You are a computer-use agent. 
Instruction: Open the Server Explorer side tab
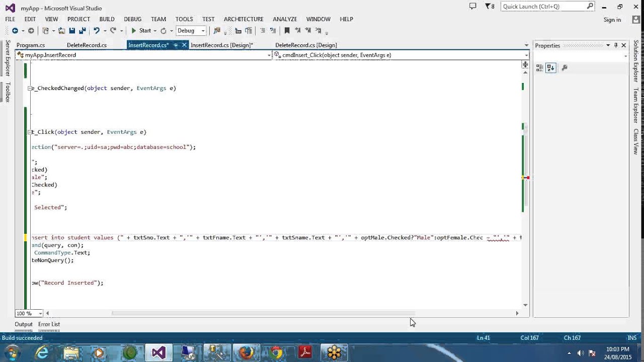point(8,59)
